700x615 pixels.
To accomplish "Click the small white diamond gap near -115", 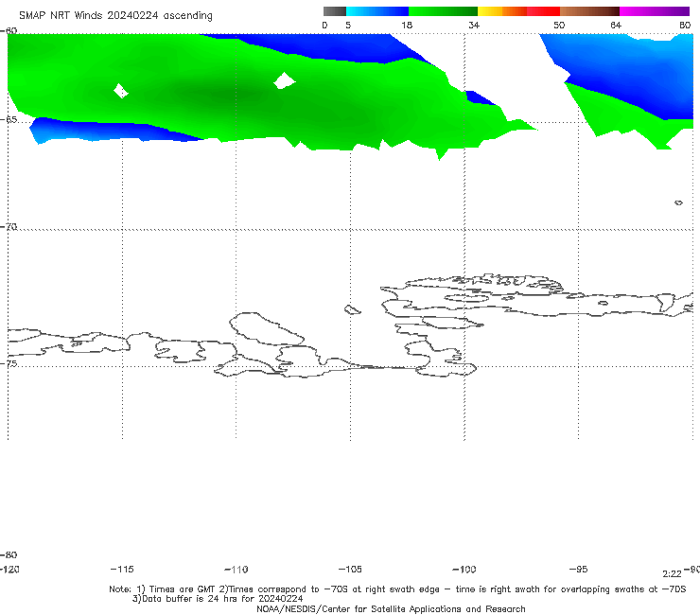I will (x=121, y=91).
